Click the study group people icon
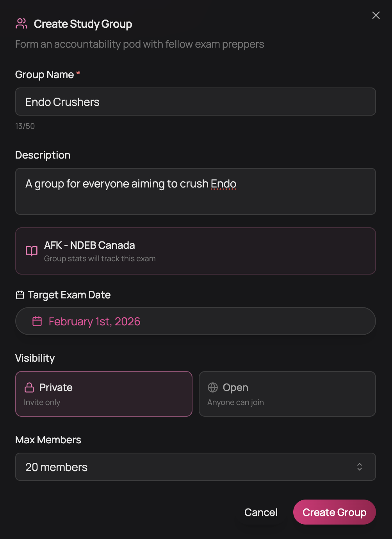The width and height of the screenshot is (392, 539). [21, 24]
